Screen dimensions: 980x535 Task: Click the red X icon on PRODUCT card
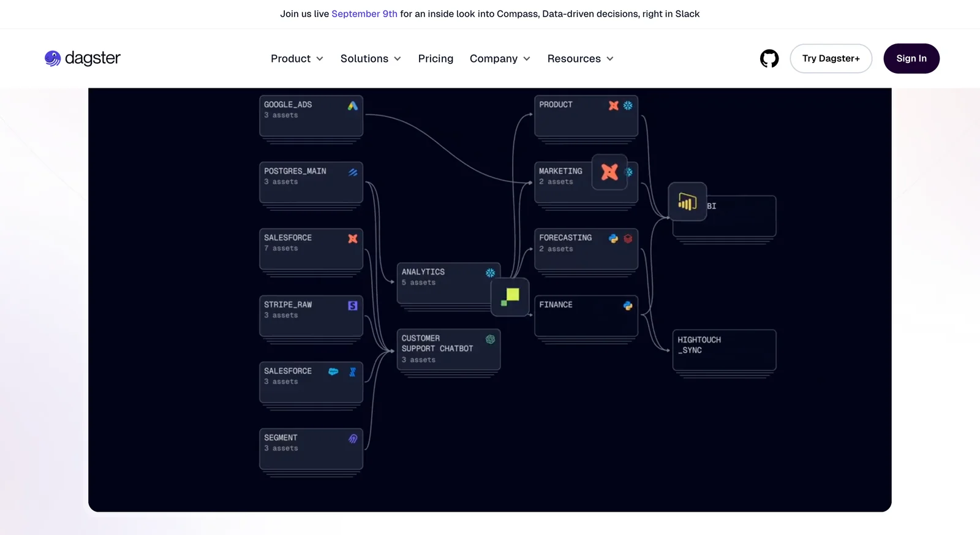point(613,105)
